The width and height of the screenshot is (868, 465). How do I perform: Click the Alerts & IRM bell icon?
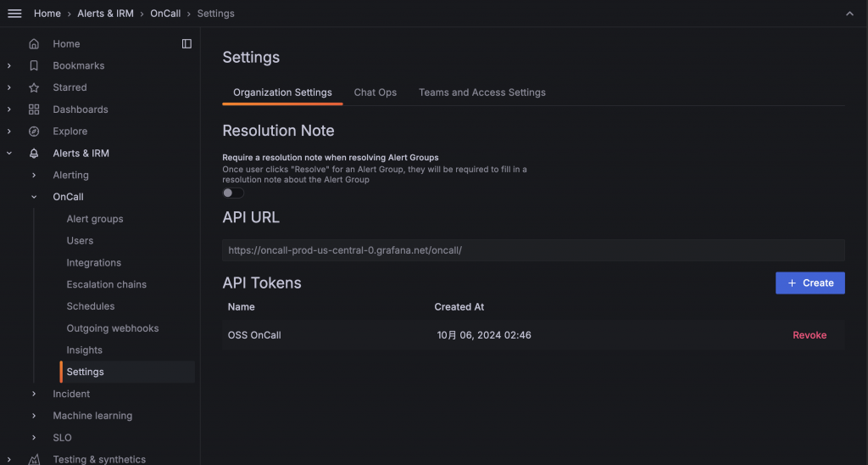34,154
